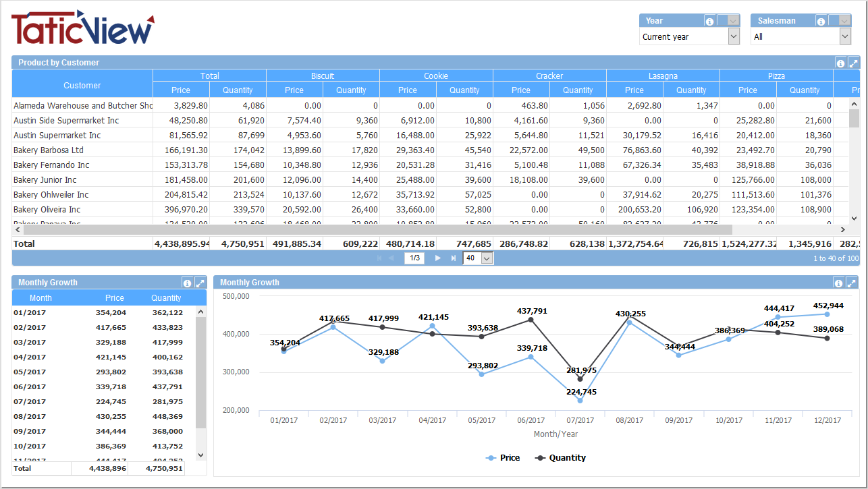Maximize the Monthly Growth chart panel
Screen dimensions: 868x489
pos(852,283)
